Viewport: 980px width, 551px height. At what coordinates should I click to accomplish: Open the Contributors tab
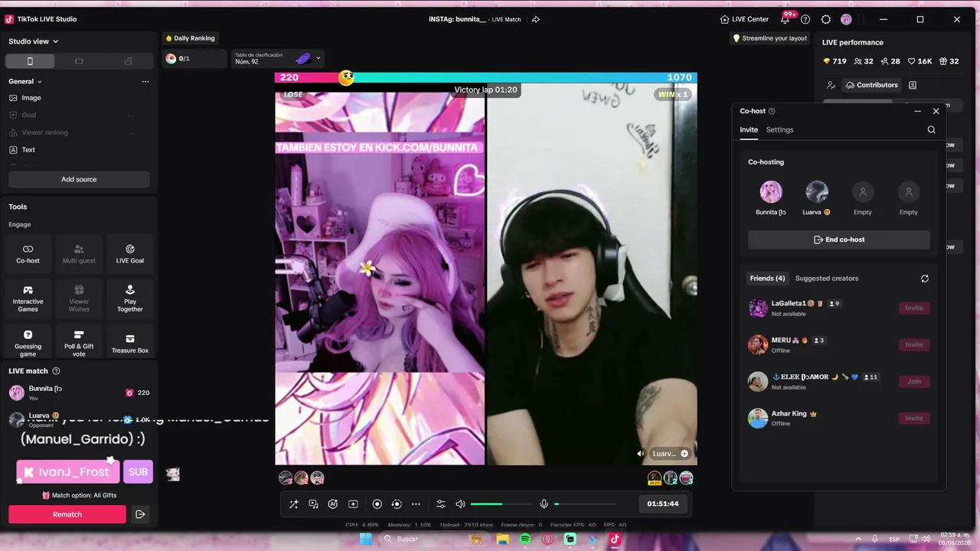click(x=871, y=85)
